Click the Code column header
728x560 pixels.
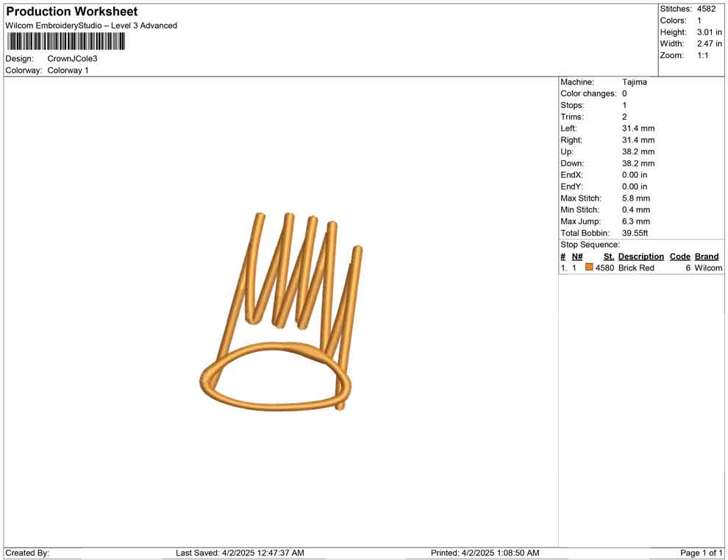click(x=679, y=256)
